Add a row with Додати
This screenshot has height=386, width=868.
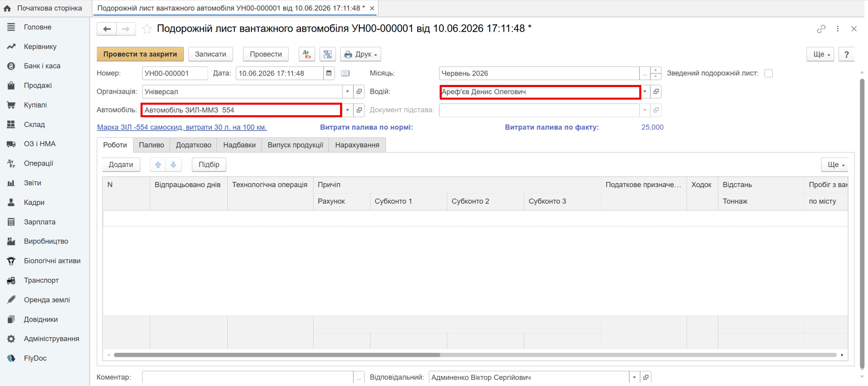point(121,165)
